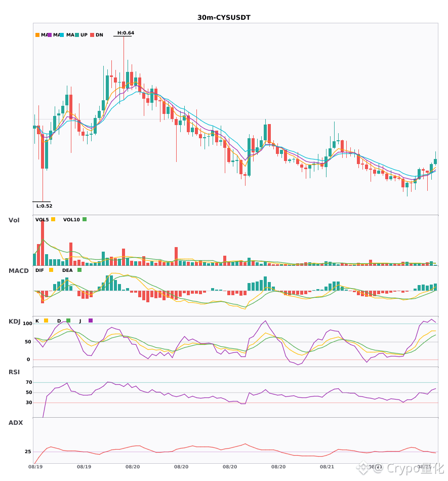Viewport: 448px width, 481px height.
Task: Select the yellow DIF legend swatch
Action: click(x=51, y=270)
